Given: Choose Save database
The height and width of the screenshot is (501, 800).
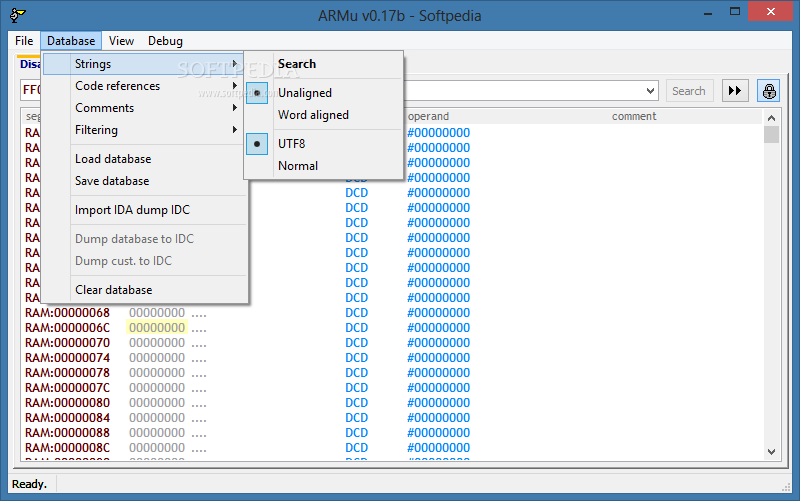Looking at the screenshot, I should pos(143,181).
